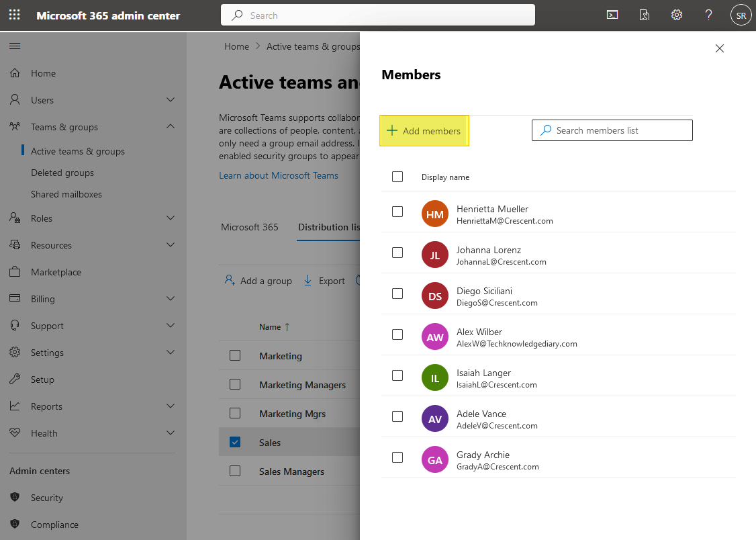
Task: Deselect the Sales group checkbox
Action: pos(235,441)
